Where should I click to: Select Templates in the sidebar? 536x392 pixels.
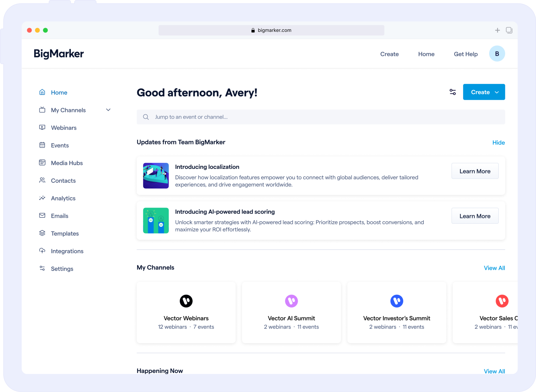click(x=65, y=233)
